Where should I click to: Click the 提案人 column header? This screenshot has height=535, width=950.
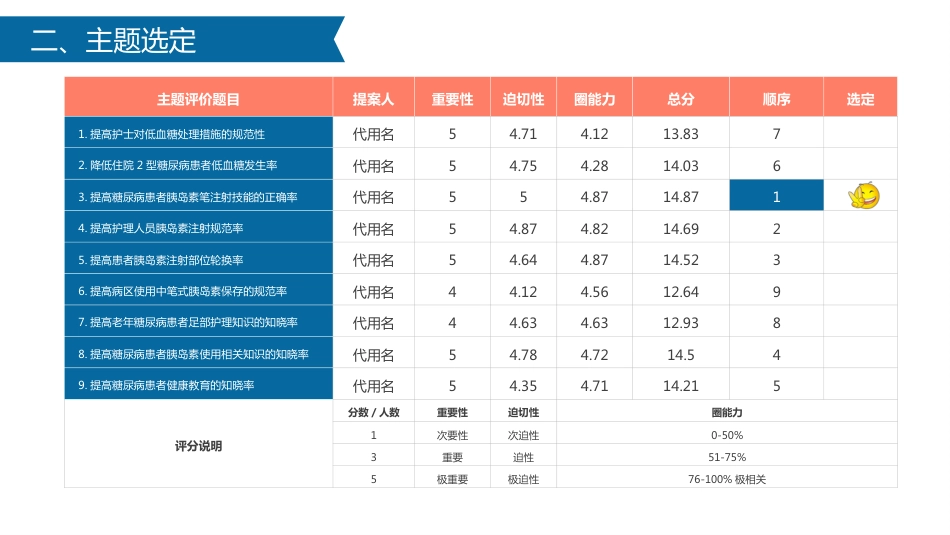click(373, 99)
